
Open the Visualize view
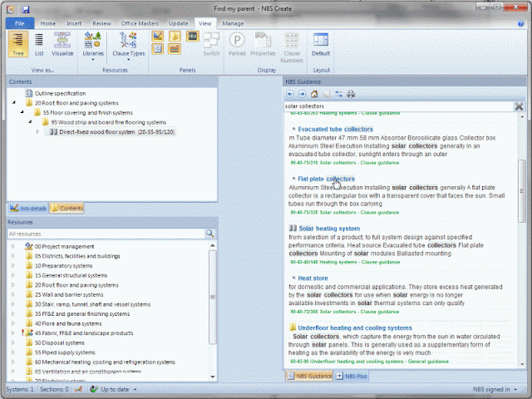click(62, 44)
